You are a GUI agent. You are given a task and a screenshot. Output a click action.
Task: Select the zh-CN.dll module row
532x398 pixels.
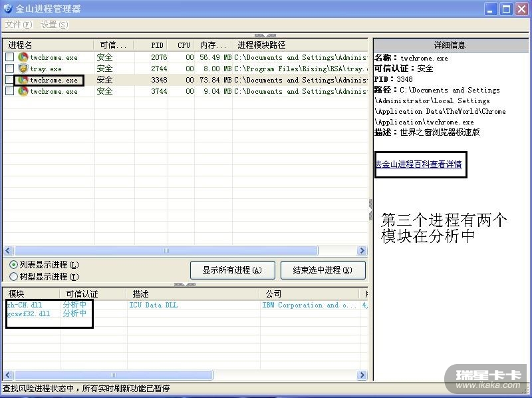[x=185, y=305]
